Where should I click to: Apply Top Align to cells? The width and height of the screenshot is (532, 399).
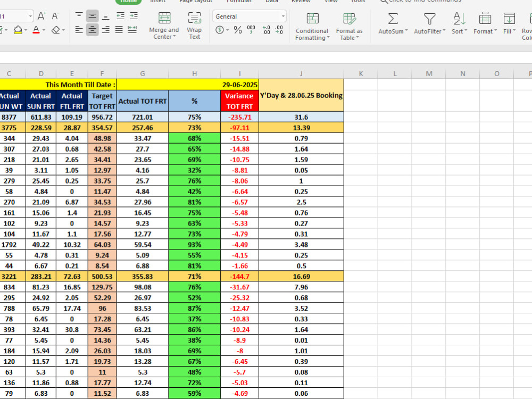point(79,15)
